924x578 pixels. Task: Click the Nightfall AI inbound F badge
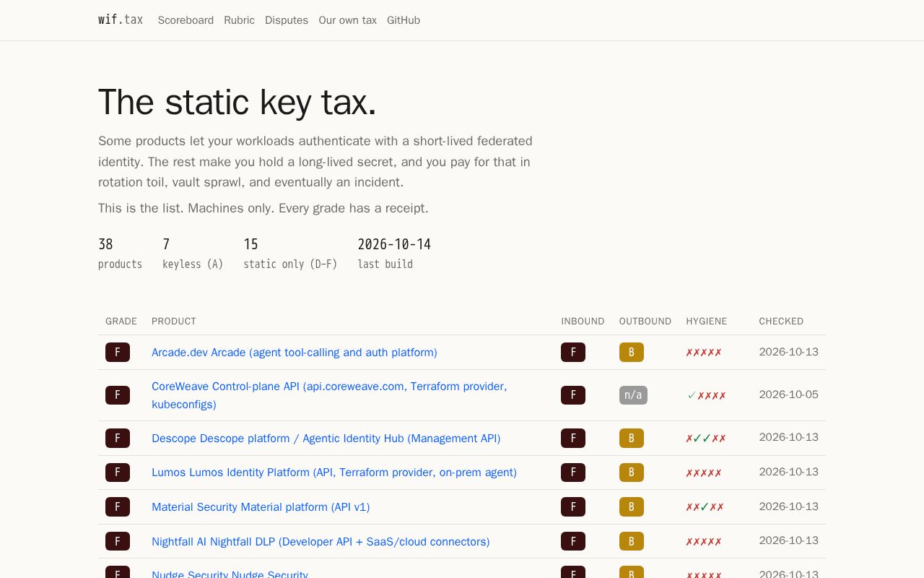573,542
